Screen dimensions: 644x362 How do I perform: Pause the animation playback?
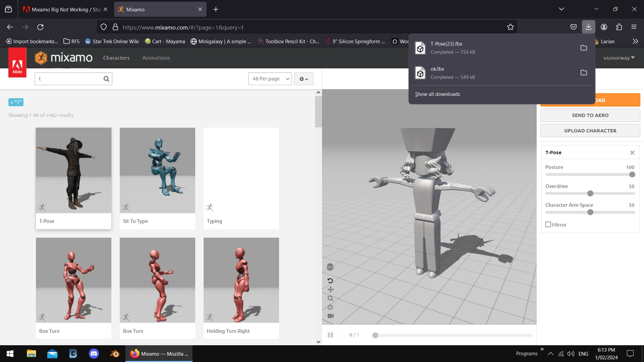point(330,335)
